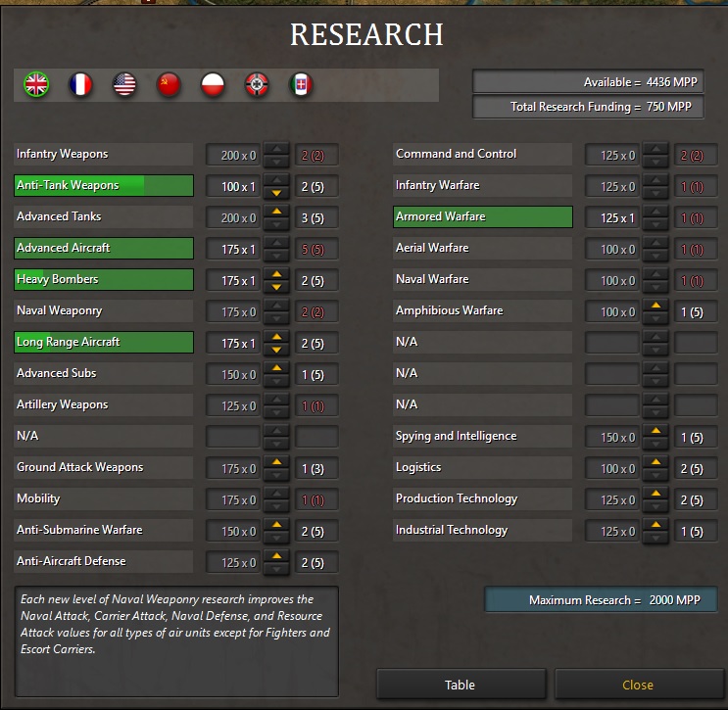This screenshot has width=728, height=710.
Task: Click Advanced Aircraft level value 5 (5)
Action: tap(316, 249)
